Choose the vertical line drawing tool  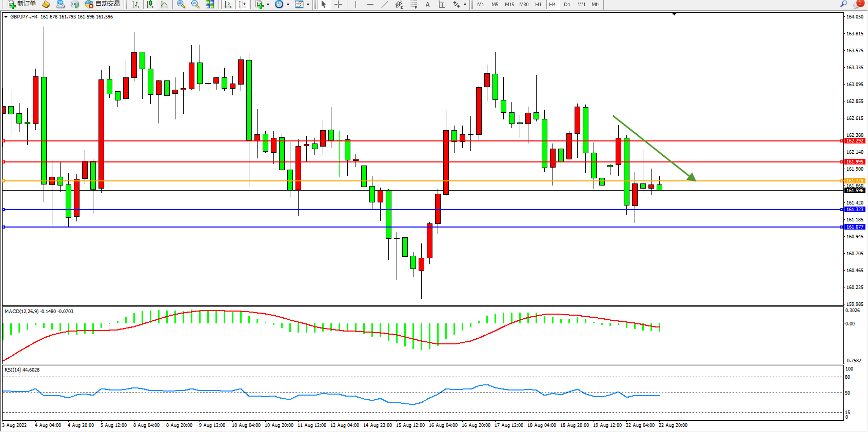356,4
